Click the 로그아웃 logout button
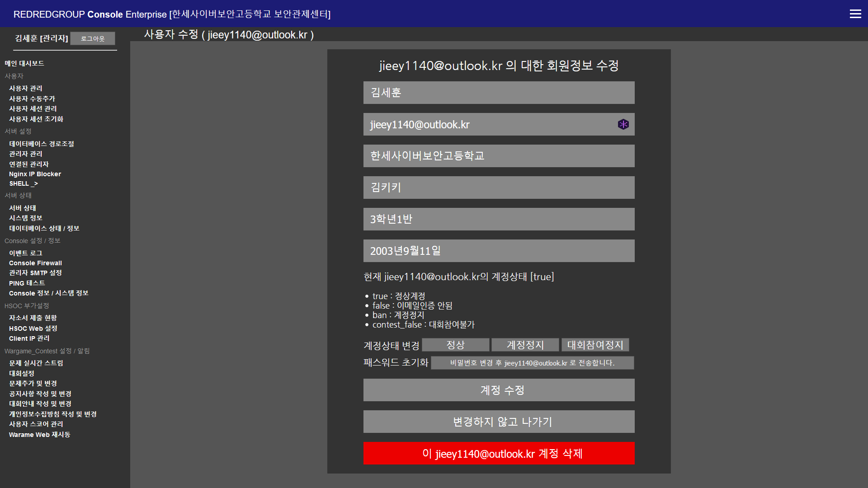This screenshot has height=488, width=868. coord(93,39)
